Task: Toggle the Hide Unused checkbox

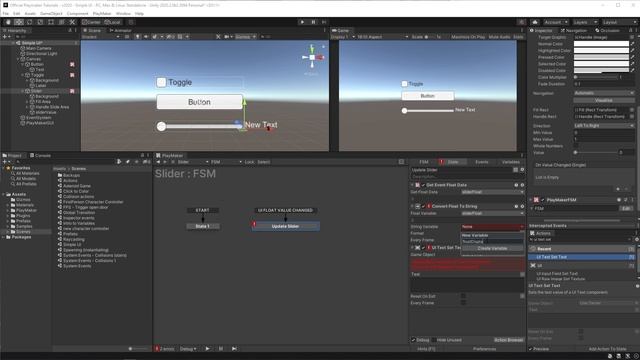Action: (x=433, y=340)
